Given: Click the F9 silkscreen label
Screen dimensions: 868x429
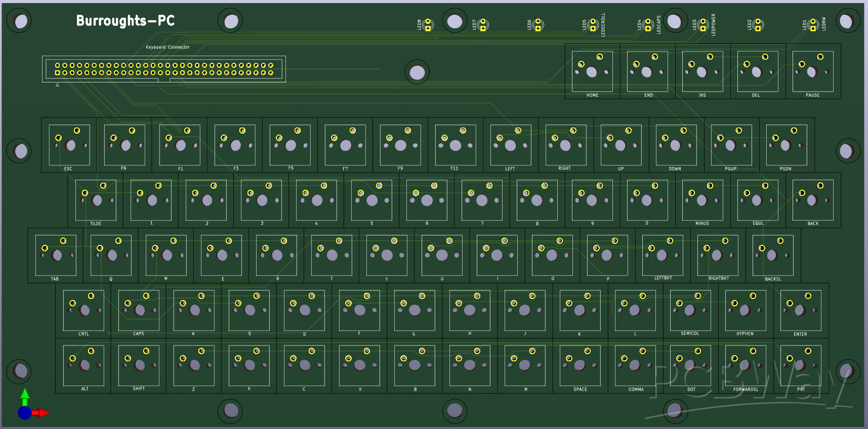Looking at the screenshot, I should point(400,168).
